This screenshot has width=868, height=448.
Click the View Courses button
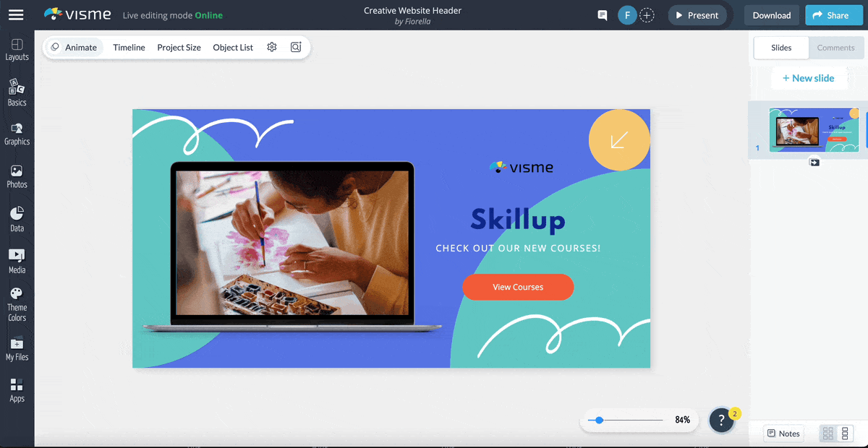coord(518,287)
